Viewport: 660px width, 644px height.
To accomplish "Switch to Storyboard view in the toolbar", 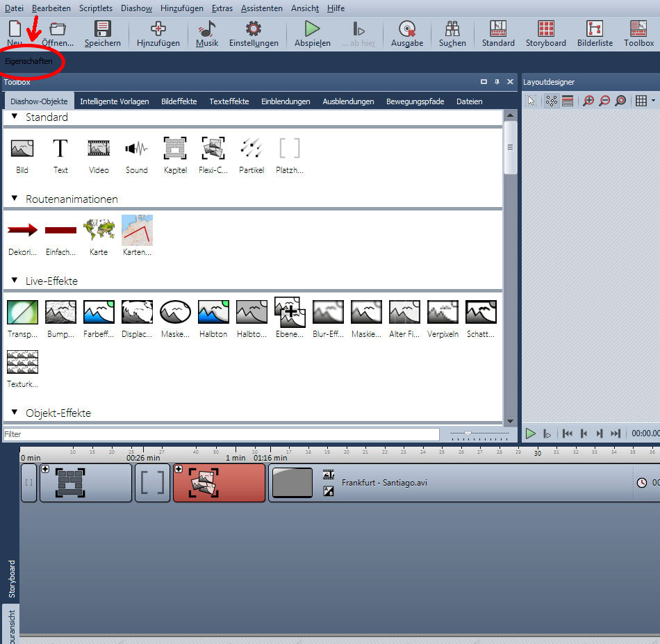I will 545,33.
